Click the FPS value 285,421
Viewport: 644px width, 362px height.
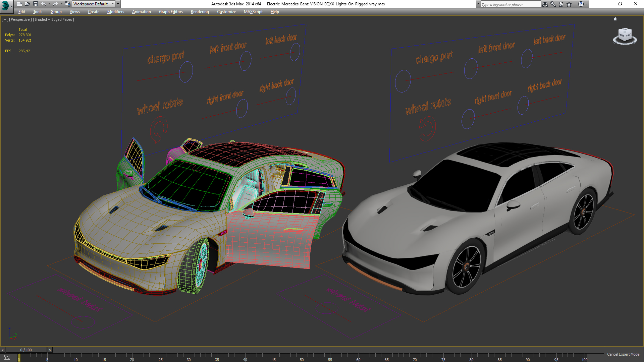[x=25, y=51]
